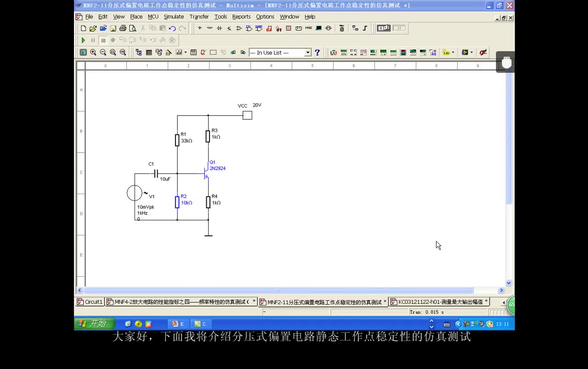Toggle the simulation run switch
The height and width of the screenshot is (369, 588).
384,28
